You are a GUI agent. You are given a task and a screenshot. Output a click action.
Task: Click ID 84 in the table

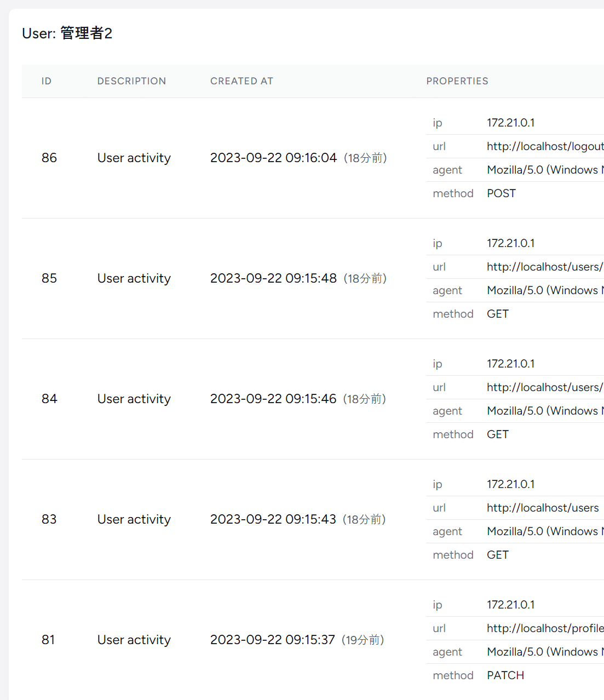coord(49,399)
